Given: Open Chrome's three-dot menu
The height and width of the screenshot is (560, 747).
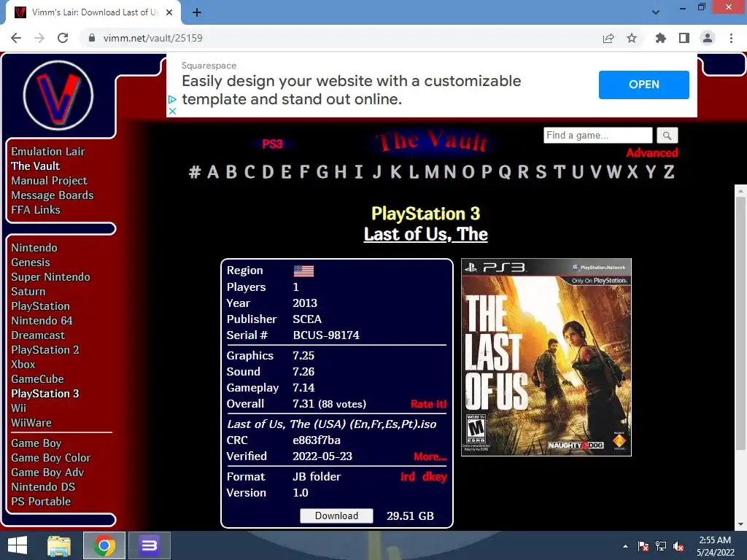Looking at the screenshot, I should 731,38.
